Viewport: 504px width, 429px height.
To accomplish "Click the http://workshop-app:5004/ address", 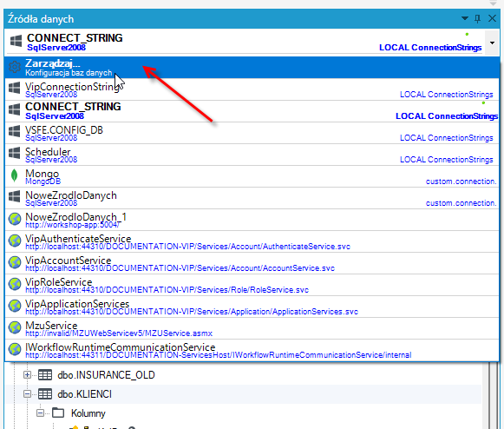I will 73,225.
